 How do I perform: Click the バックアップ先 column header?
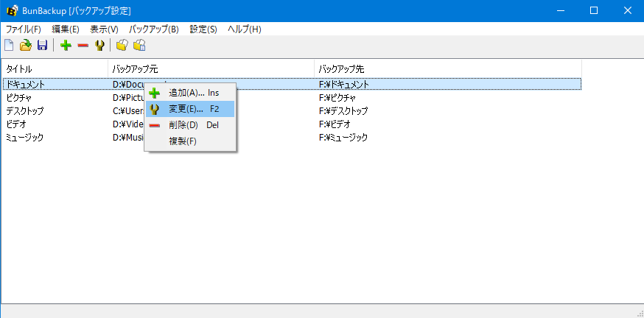click(x=448, y=69)
